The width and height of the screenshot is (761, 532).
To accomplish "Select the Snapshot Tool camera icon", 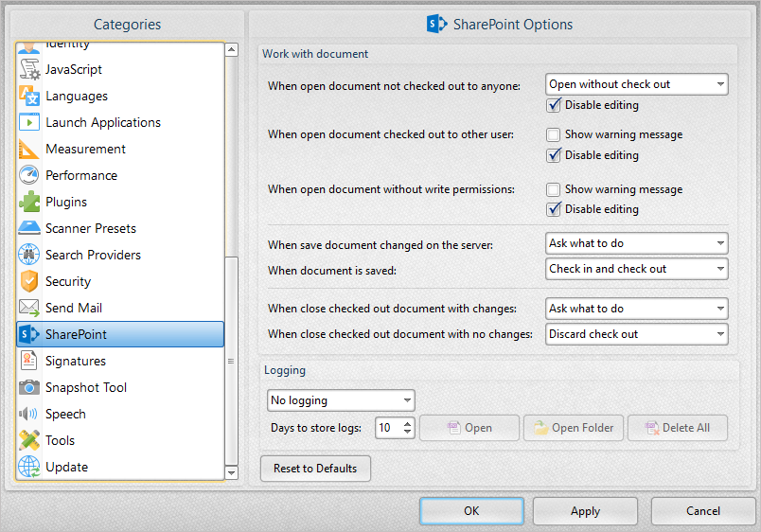I will 29,387.
